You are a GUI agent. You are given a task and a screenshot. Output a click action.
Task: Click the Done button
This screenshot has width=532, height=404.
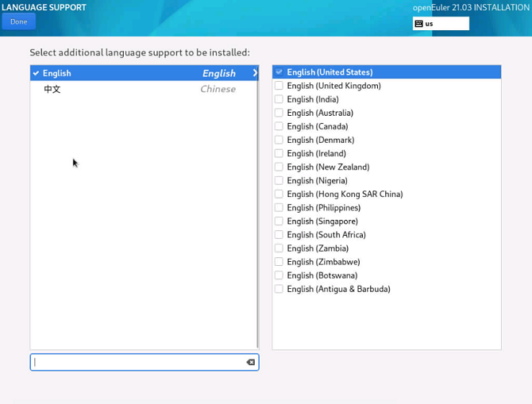(18, 21)
